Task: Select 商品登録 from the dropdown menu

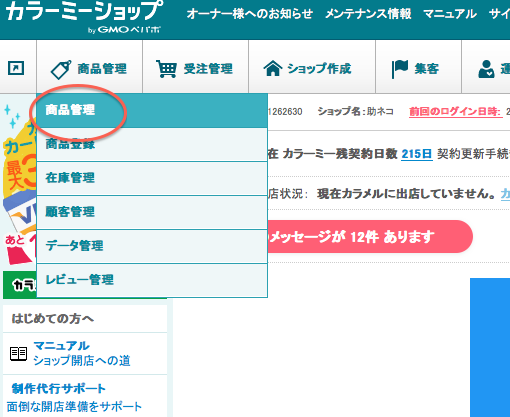Action: coord(152,145)
